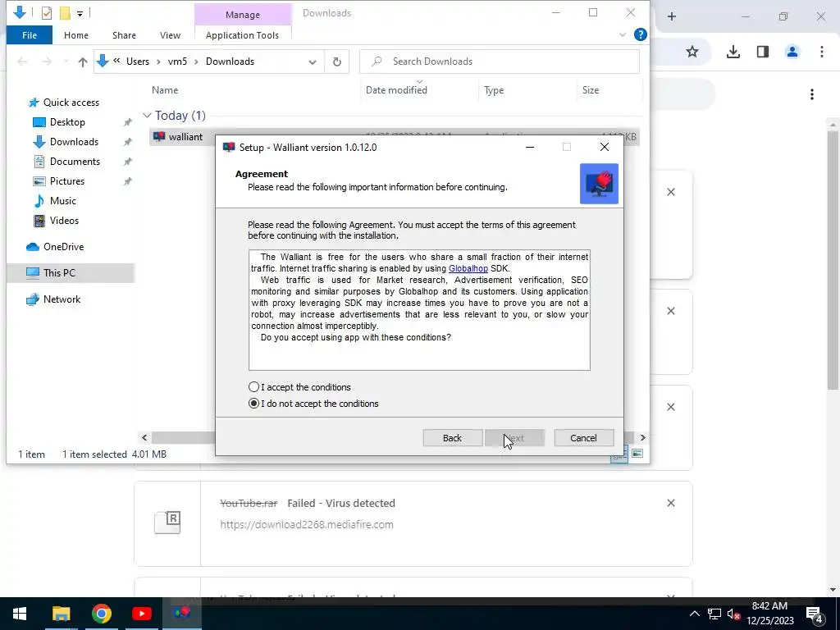840x630 pixels.
Task: Click vm5 in the address path
Action: [x=177, y=62]
